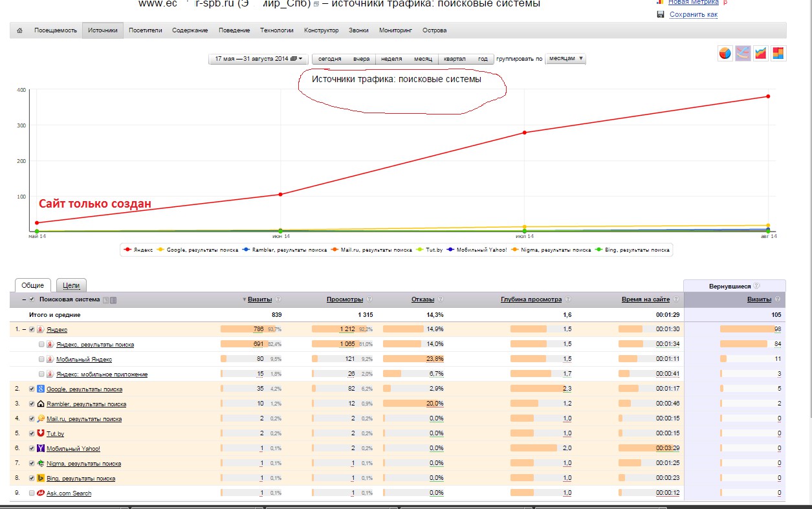Click the help icon next to Визиты

(x=278, y=299)
